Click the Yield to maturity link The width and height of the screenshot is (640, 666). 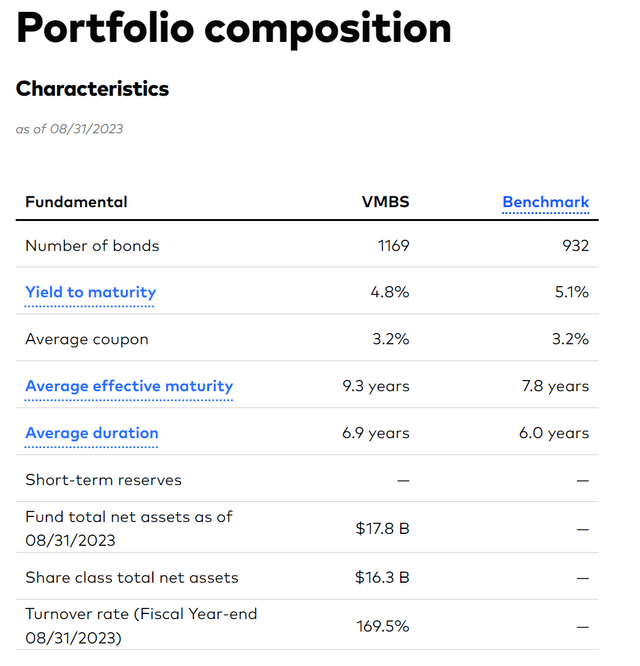90,292
